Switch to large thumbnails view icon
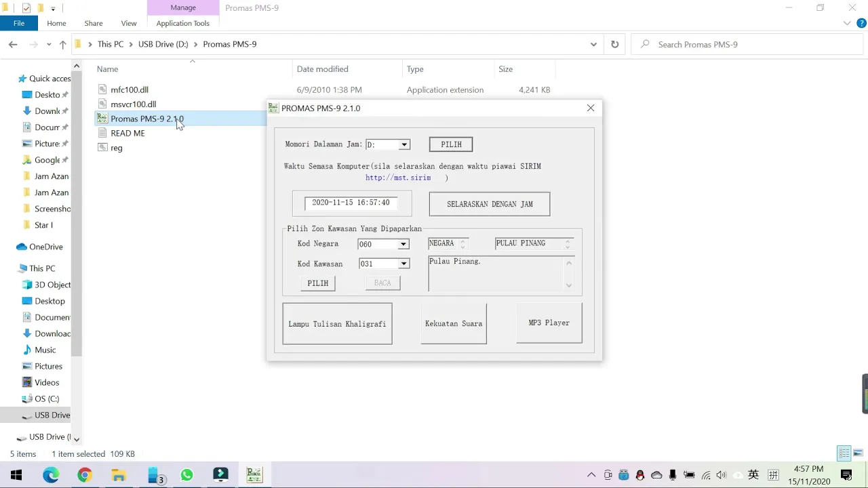This screenshot has width=868, height=488. click(858, 453)
